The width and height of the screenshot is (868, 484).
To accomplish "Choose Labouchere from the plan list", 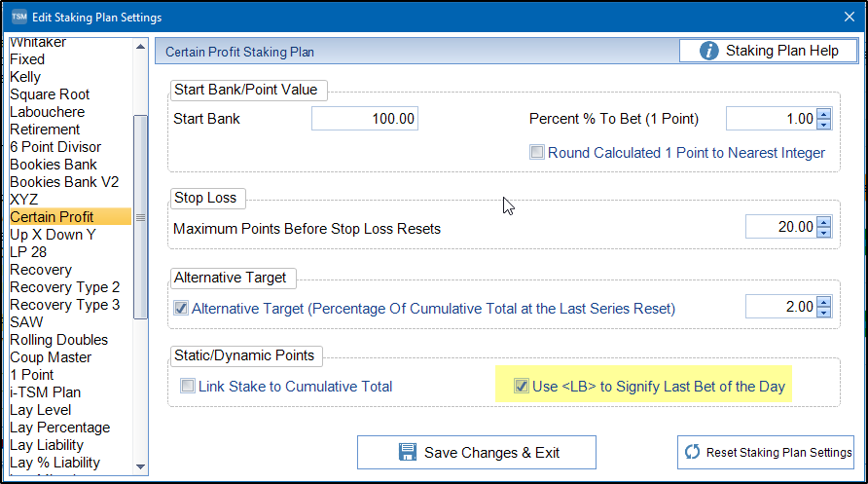I will pos(47,112).
